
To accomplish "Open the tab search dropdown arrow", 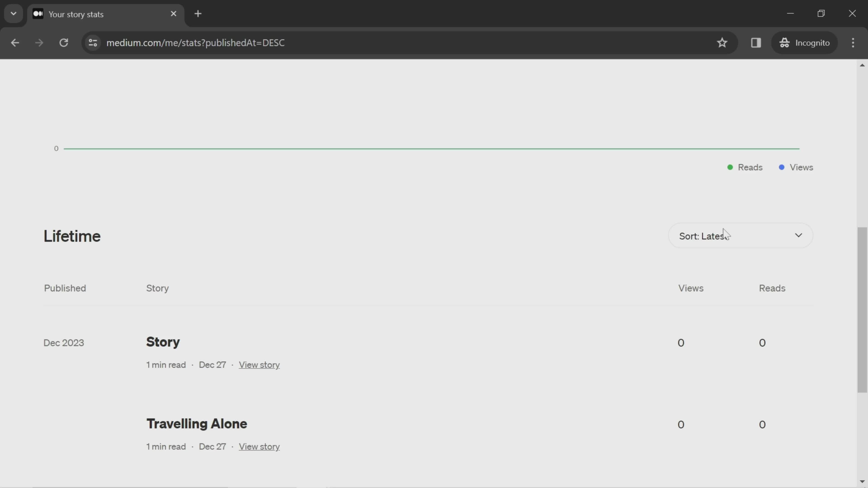I will point(14,14).
